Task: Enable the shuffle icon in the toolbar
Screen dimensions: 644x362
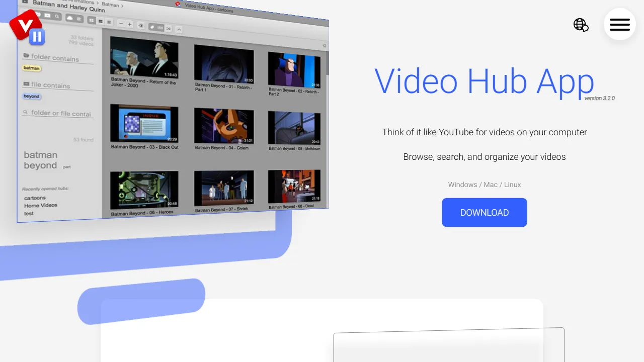Action: click(168, 28)
